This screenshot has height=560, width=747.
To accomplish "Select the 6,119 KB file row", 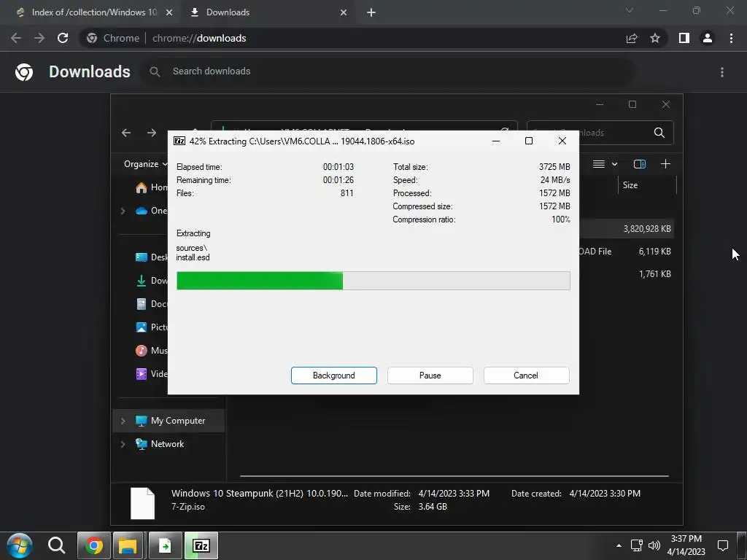I will click(627, 252).
